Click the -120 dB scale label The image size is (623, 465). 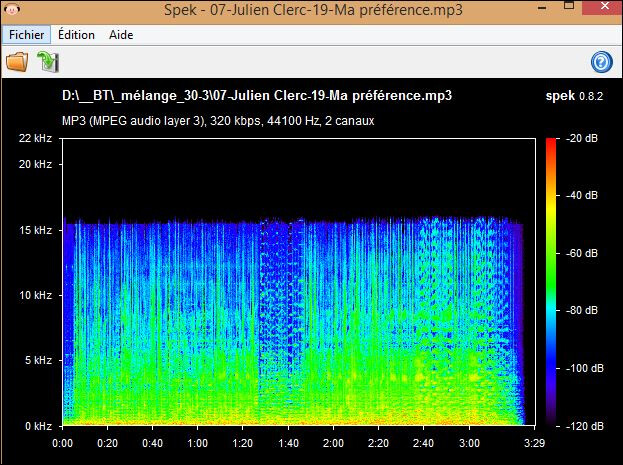(584, 426)
